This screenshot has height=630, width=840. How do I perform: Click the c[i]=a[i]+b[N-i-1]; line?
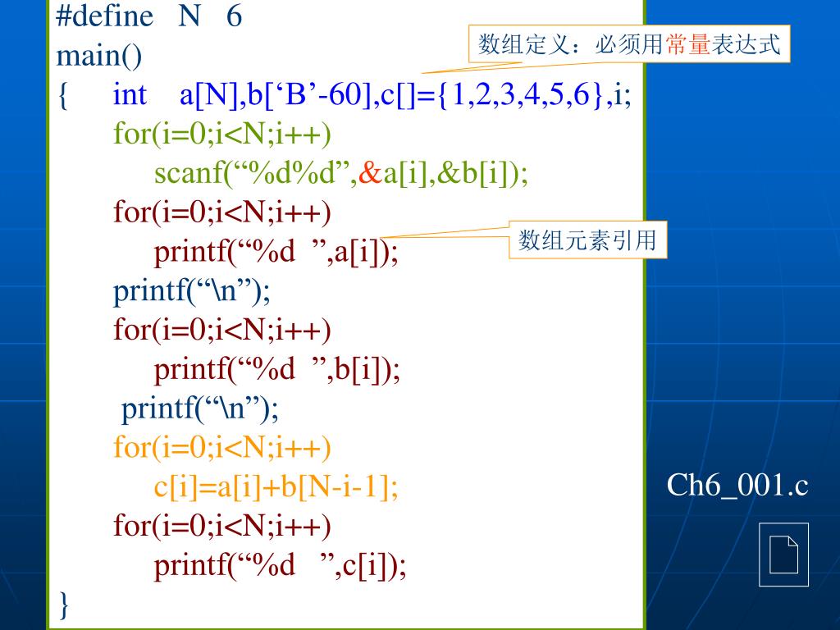tap(276, 486)
